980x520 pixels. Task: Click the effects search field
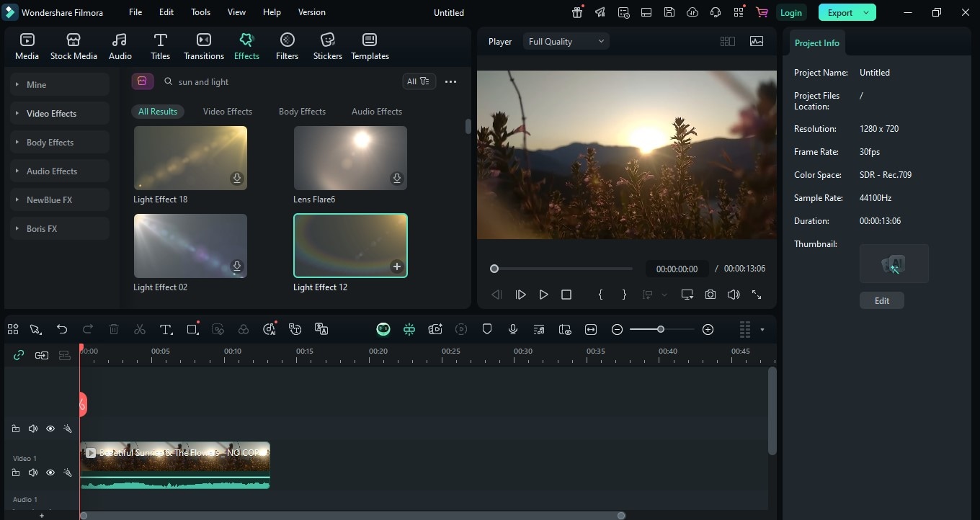tap(277, 81)
